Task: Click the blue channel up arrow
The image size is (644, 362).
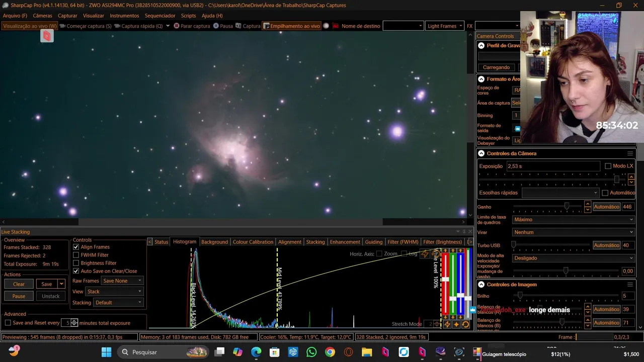Action: (460, 250)
